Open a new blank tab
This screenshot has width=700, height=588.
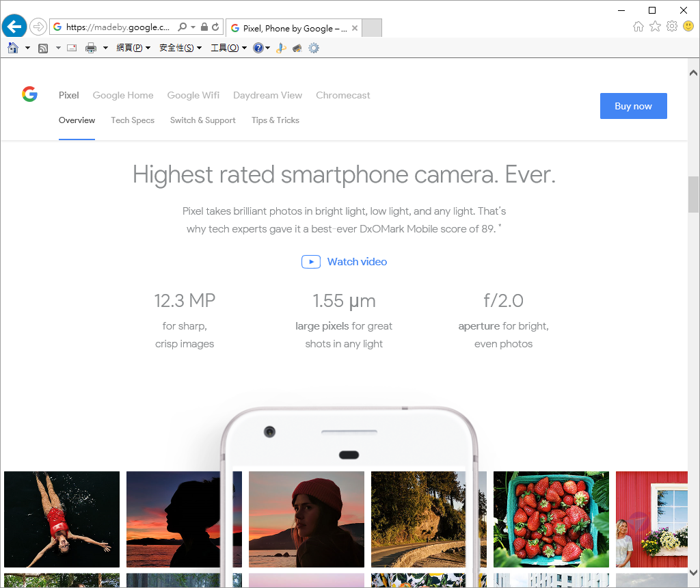coord(371,27)
